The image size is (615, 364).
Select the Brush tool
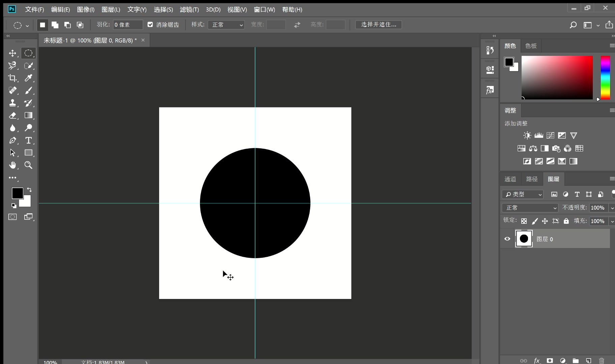click(29, 91)
